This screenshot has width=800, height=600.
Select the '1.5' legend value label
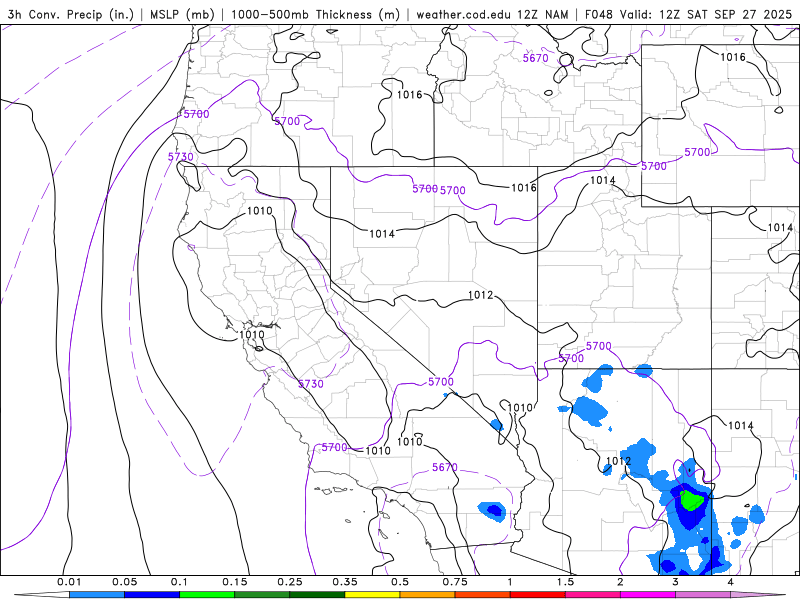point(565,582)
